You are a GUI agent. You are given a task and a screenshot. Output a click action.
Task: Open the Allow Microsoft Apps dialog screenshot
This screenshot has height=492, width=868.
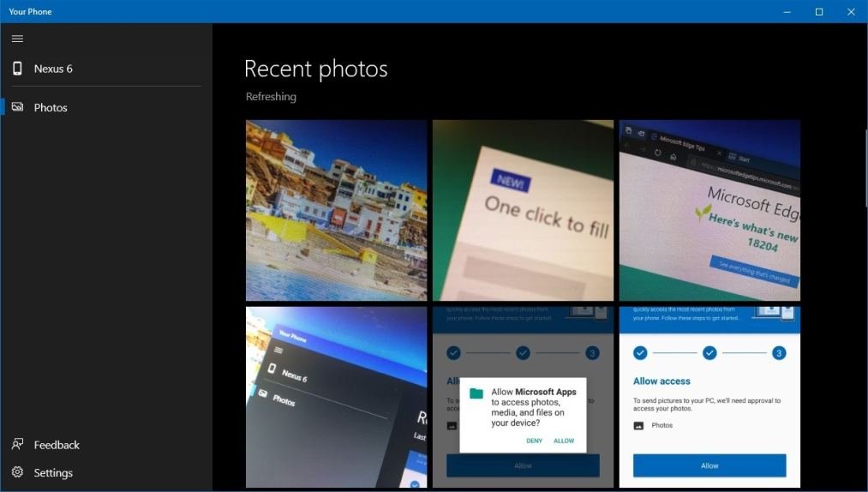523,397
